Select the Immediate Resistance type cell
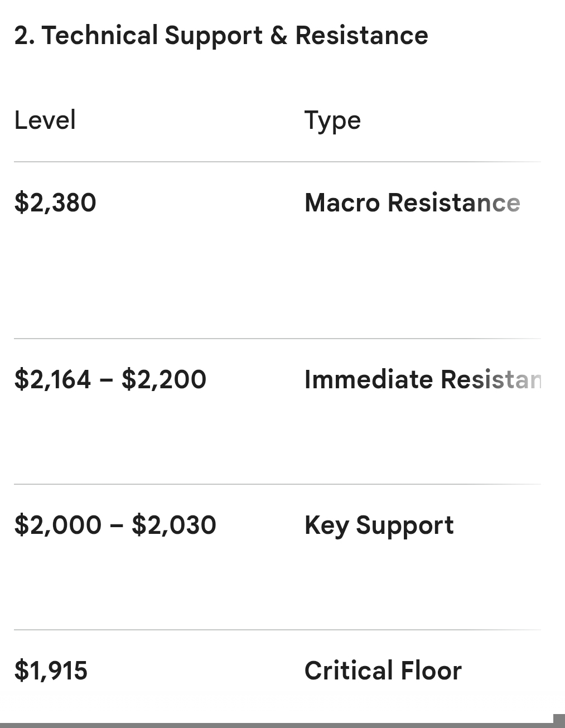Screen dimensions: 565x728 point(422,380)
